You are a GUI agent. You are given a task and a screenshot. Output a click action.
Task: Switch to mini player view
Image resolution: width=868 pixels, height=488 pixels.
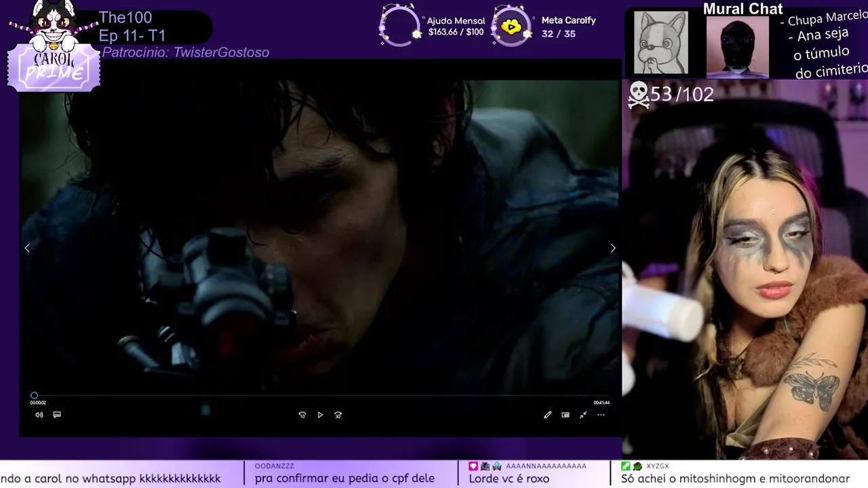pyautogui.click(x=566, y=415)
